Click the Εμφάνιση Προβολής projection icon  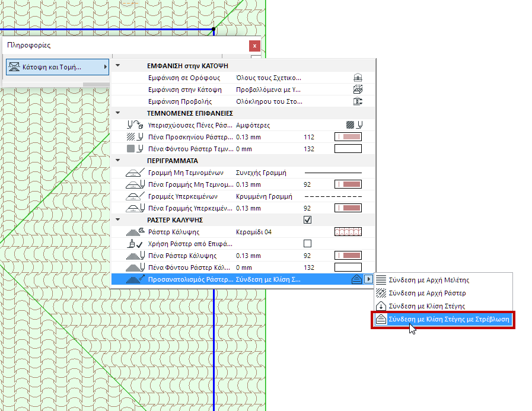tap(358, 101)
